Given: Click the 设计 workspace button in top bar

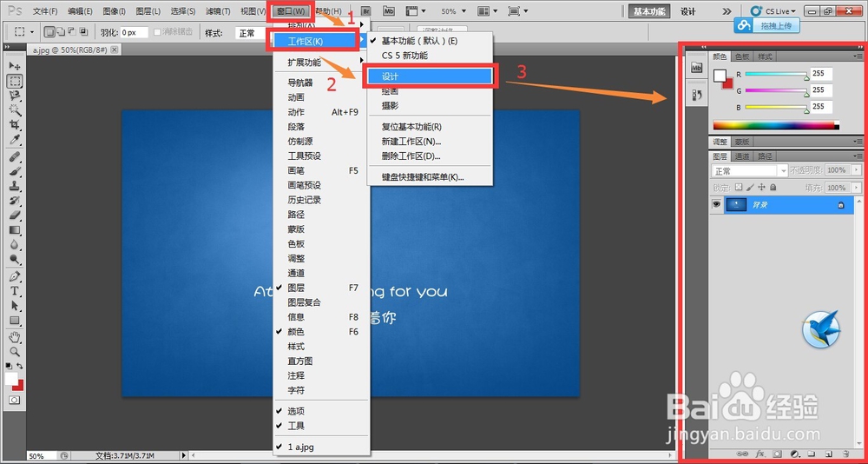Looking at the screenshot, I should click(x=688, y=11).
